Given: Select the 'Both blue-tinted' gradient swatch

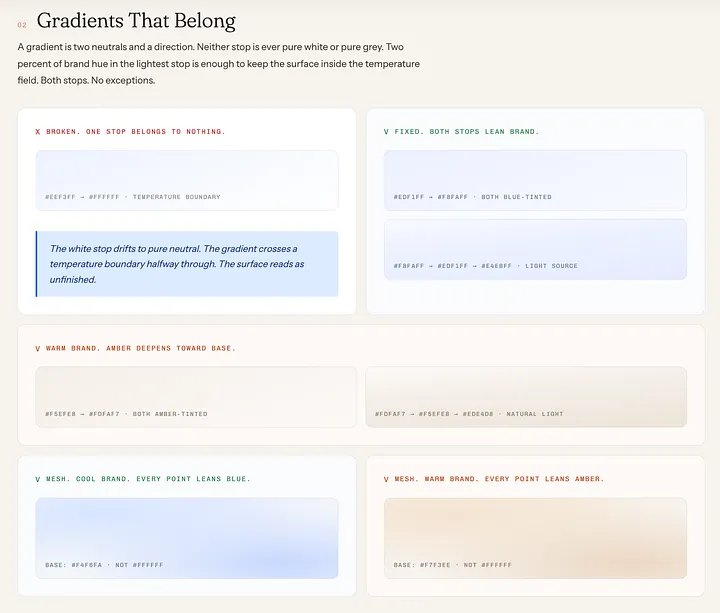Looking at the screenshot, I should click(x=535, y=180).
